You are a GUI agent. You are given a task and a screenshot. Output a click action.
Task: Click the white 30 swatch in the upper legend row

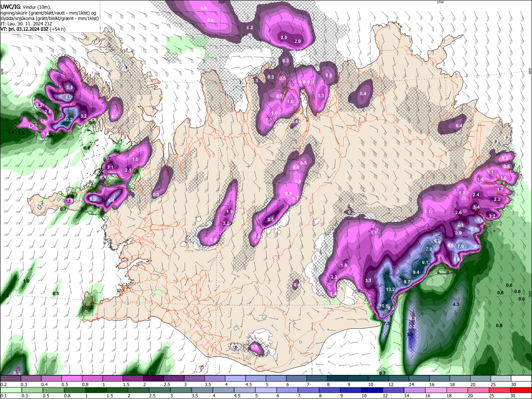click(522, 379)
